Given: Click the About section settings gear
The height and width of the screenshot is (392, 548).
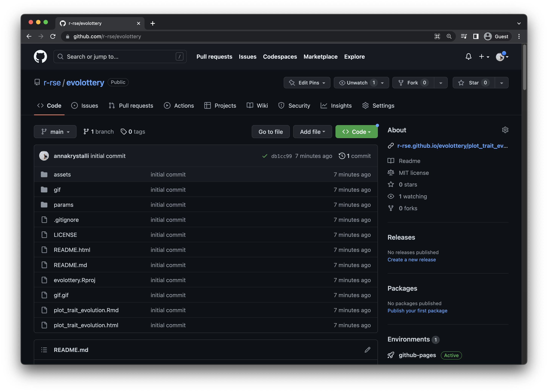Looking at the screenshot, I should click(505, 130).
